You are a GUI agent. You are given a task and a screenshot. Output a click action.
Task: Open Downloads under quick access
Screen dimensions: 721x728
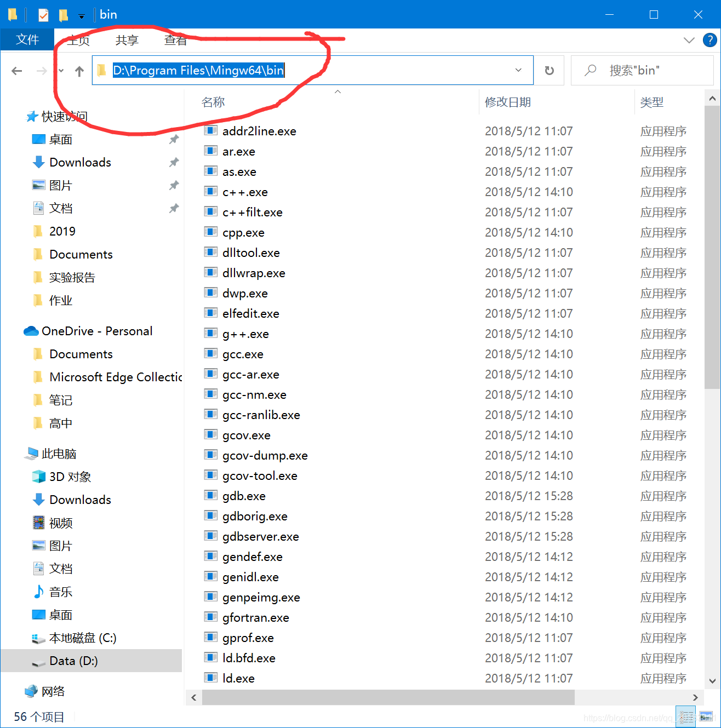point(80,162)
